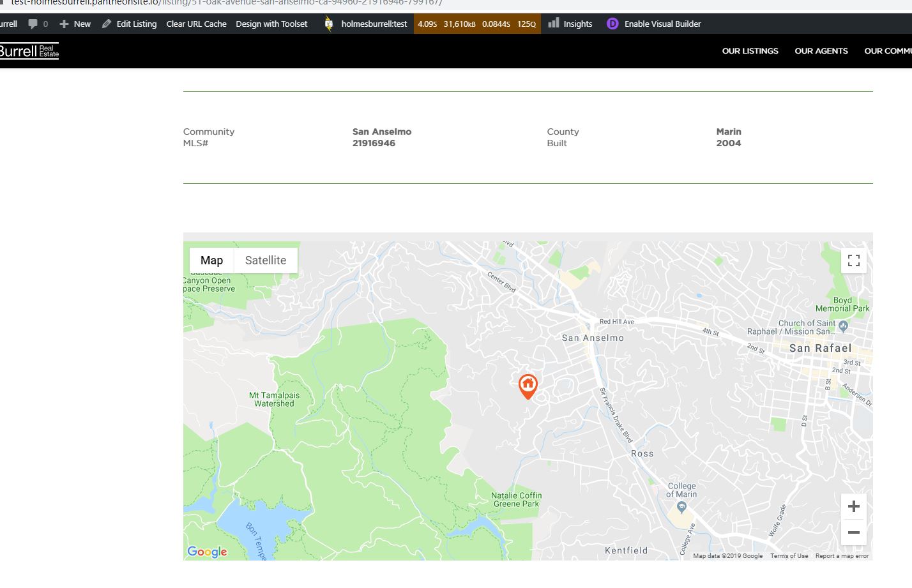Zoom in on the map with plus control
Screen dimensions: 912x588
point(854,506)
